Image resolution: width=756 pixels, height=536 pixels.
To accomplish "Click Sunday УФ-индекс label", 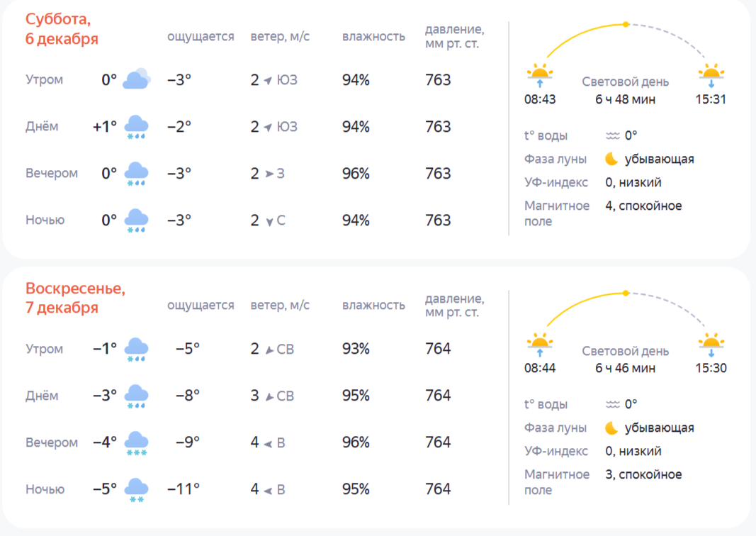I will (556, 451).
